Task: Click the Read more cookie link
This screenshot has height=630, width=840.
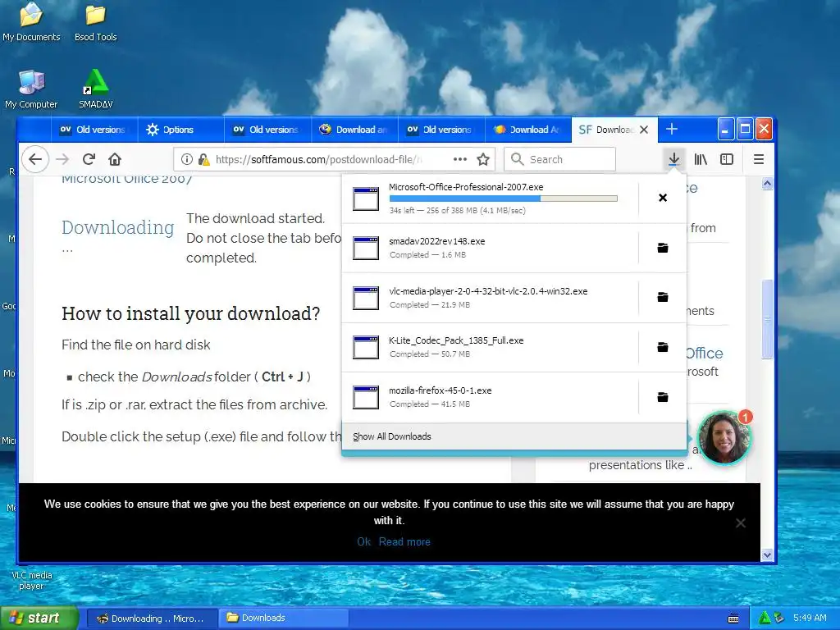Action: click(x=404, y=541)
